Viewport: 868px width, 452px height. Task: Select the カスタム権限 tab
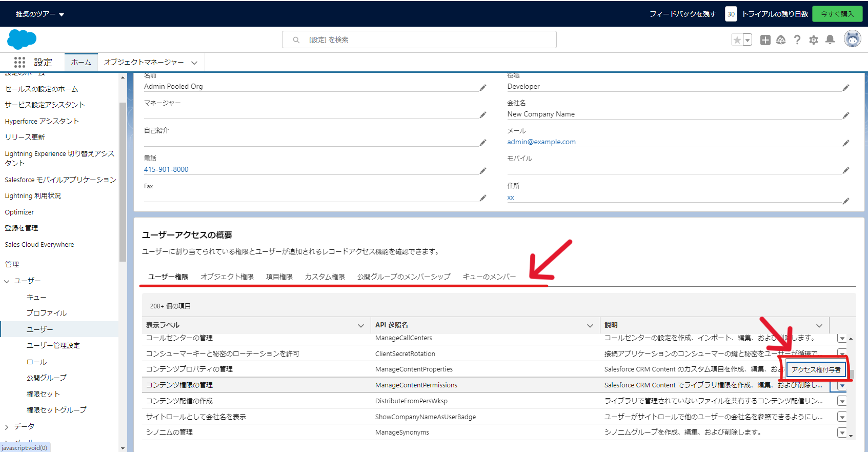325,277
